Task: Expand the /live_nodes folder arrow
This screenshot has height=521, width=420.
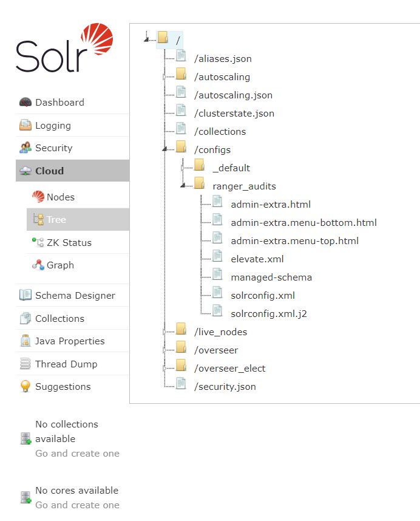Action: point(164,332)
